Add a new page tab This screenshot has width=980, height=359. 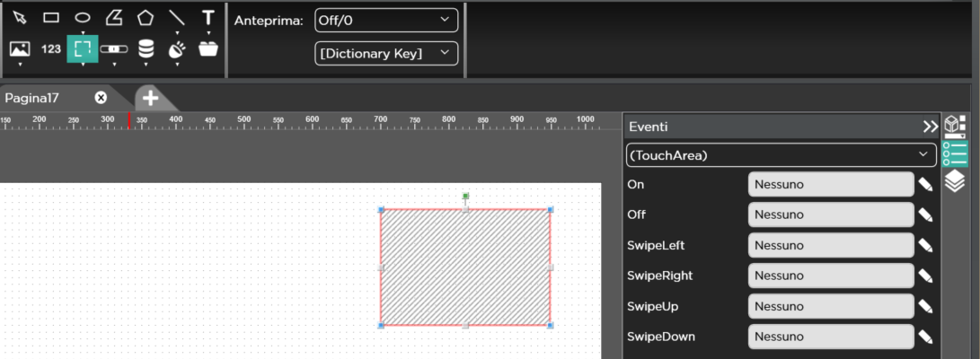point(150,98)
